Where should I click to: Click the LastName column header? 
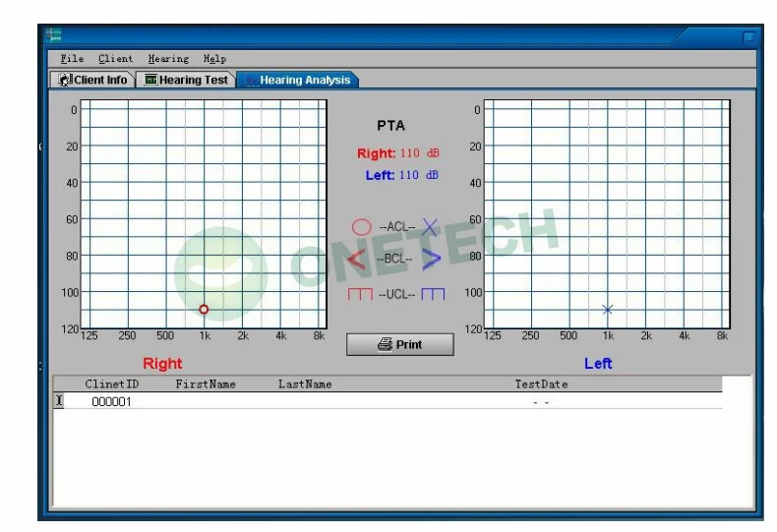[x=305, y=384]
